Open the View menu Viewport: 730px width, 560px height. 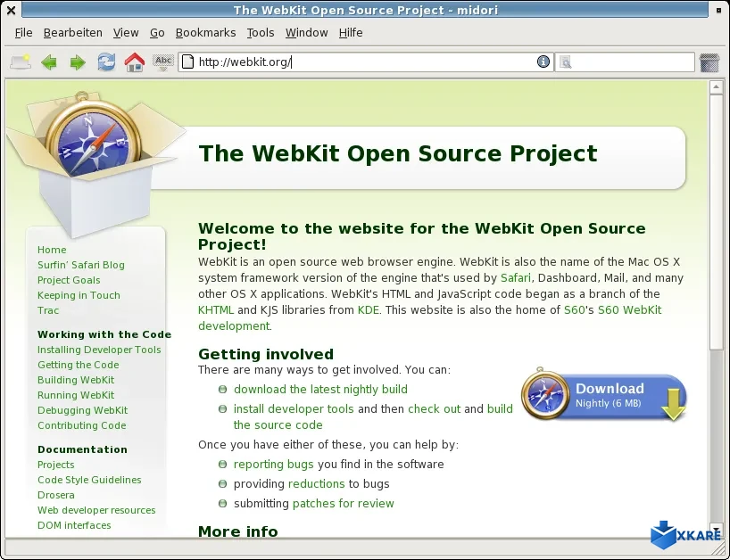click(x=126, y=33)
